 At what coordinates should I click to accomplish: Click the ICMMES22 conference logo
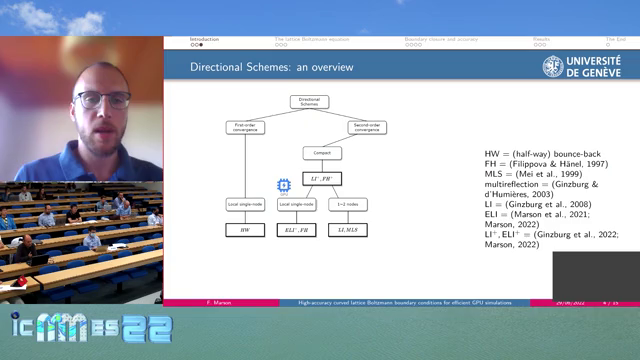point(92,328)
